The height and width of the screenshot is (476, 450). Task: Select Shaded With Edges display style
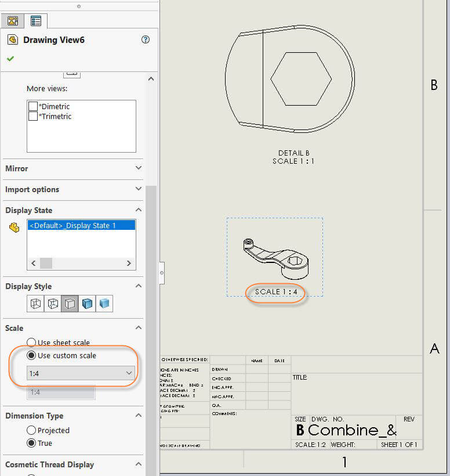(87, 303)
